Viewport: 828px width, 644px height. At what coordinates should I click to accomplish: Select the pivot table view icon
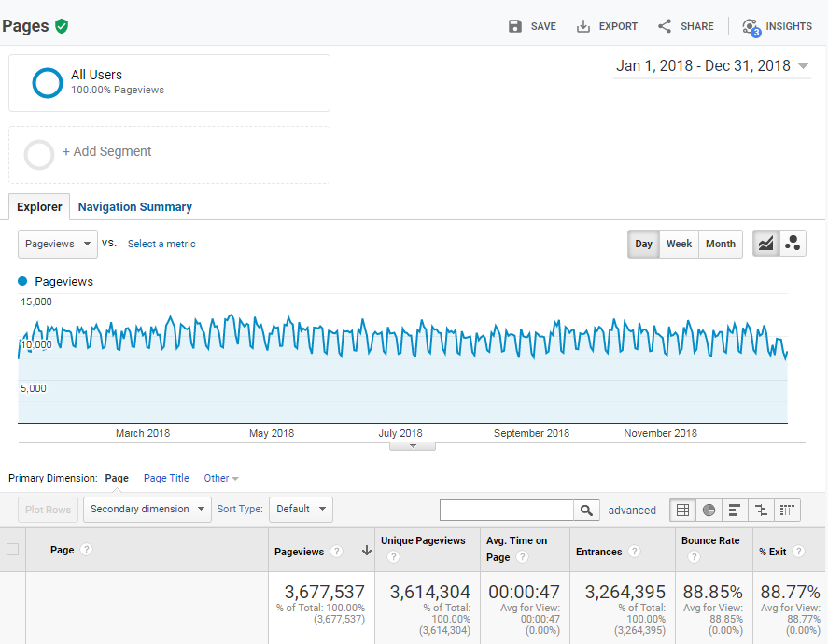[787, 510]
